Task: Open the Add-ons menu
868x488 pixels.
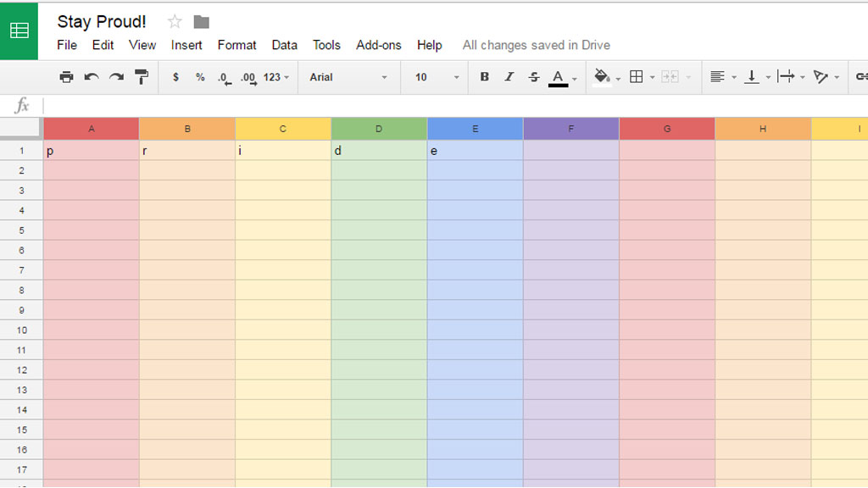Action: pos(379,45)
